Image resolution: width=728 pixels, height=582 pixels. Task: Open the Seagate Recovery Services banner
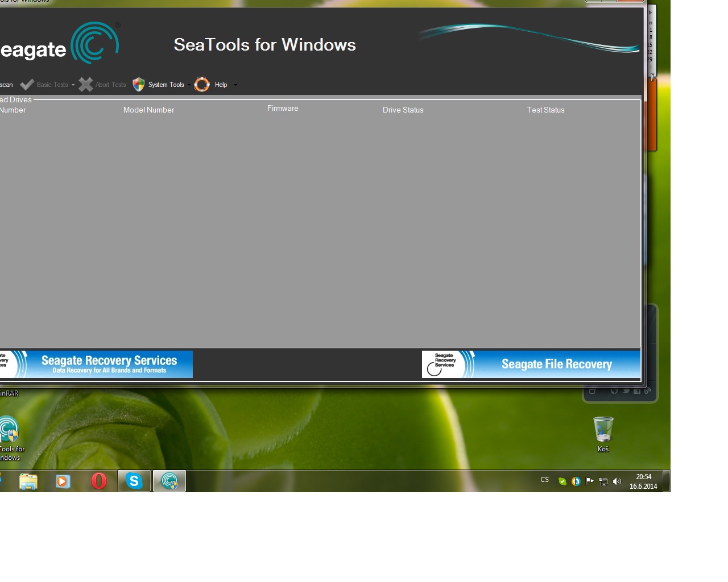[96, 364]
